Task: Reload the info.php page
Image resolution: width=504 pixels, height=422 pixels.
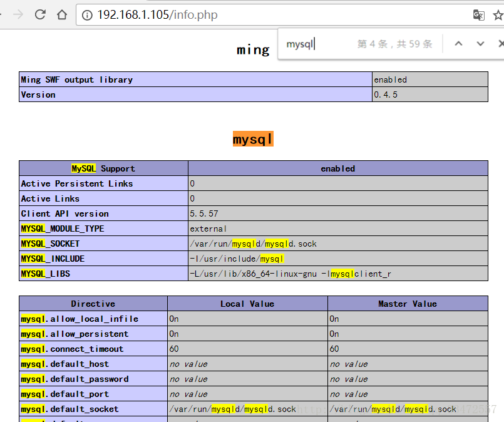Action: point(40,15)
